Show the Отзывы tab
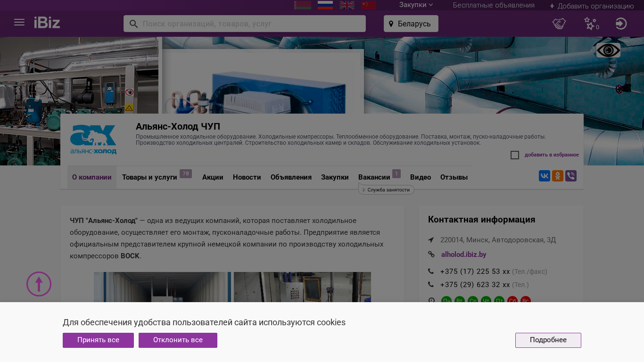 (x=454, y=177)
